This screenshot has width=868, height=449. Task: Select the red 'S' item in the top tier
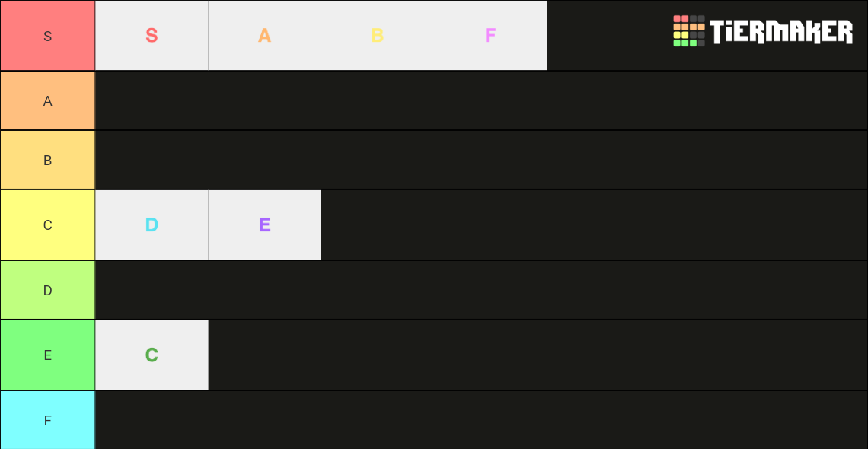[151, 35]
